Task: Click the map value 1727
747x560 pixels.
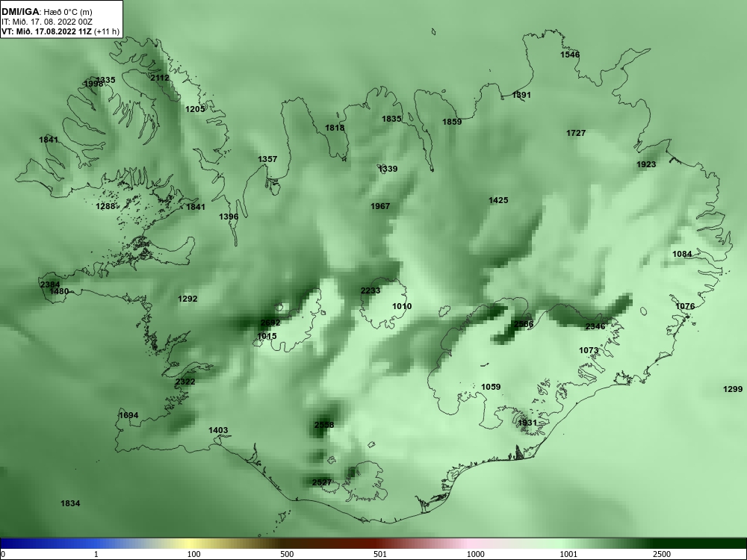Action: pyautogui.click(x=576, y=133)
